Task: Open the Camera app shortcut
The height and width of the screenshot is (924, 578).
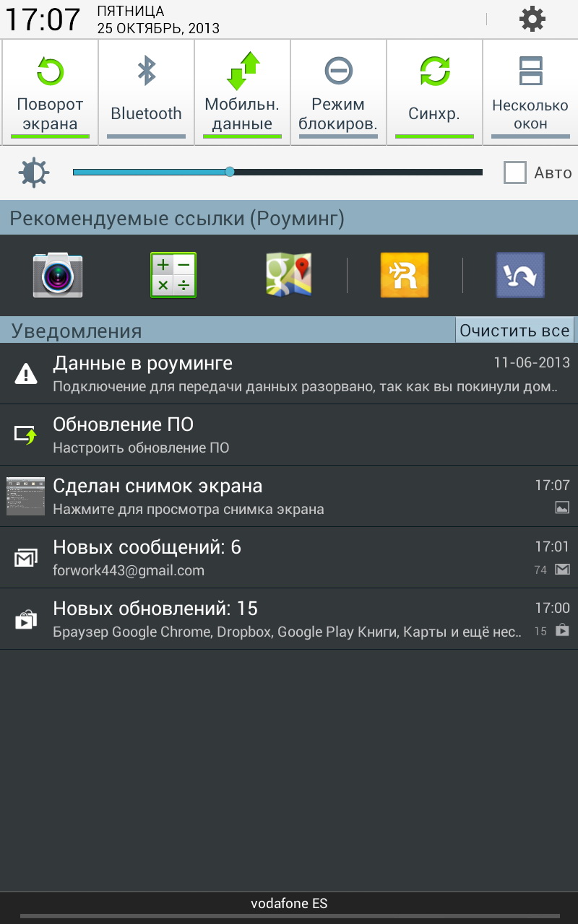Action: point(58,275)
